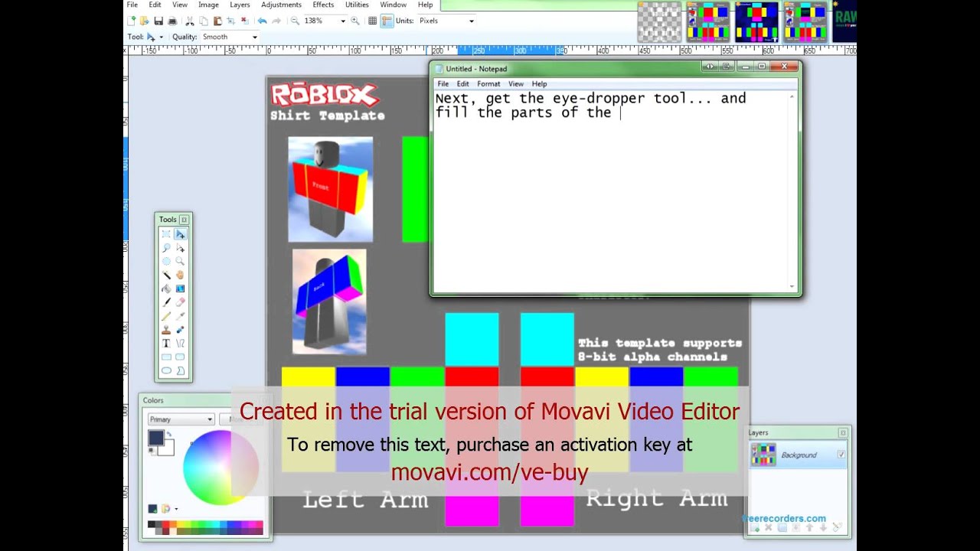
Task: Select the Pencil tool
Action: coord(166,315)
